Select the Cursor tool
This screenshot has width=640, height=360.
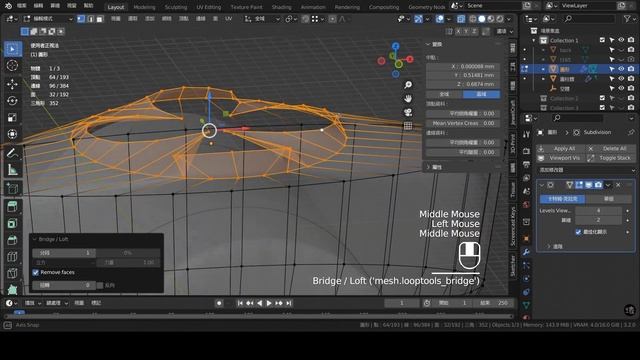point(12,66)
